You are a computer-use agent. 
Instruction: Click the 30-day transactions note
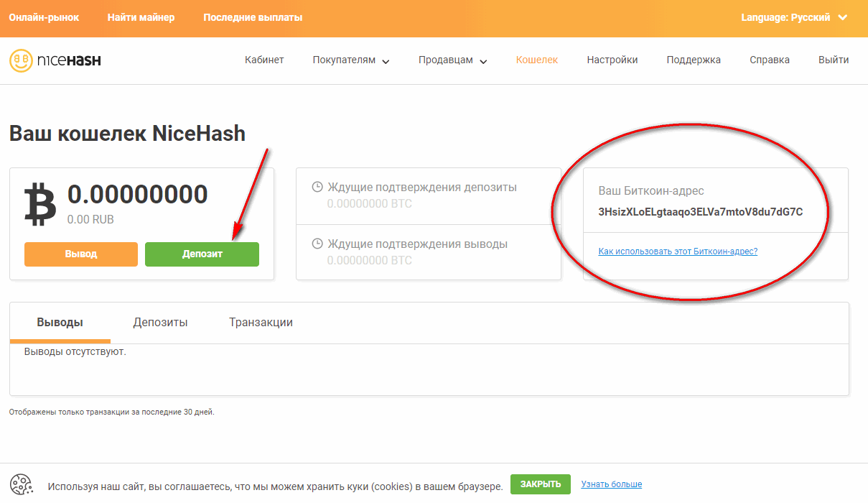[x=112, y=412]
